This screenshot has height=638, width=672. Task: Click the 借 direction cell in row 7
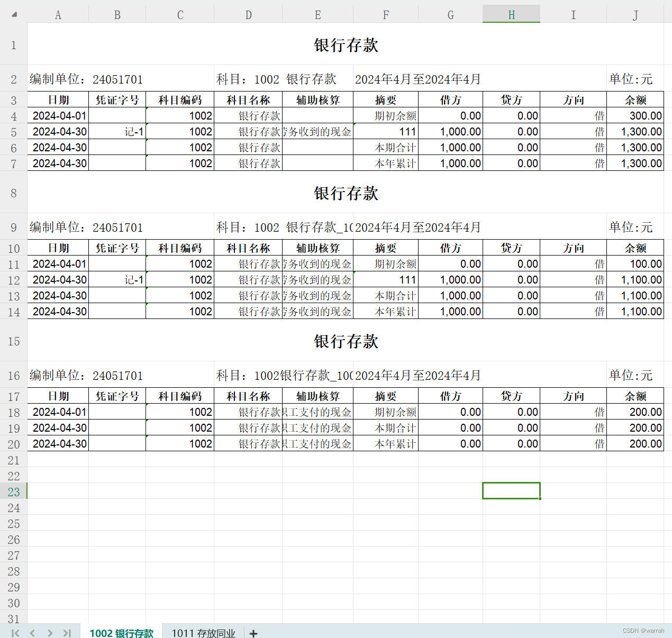coord(573,163)
